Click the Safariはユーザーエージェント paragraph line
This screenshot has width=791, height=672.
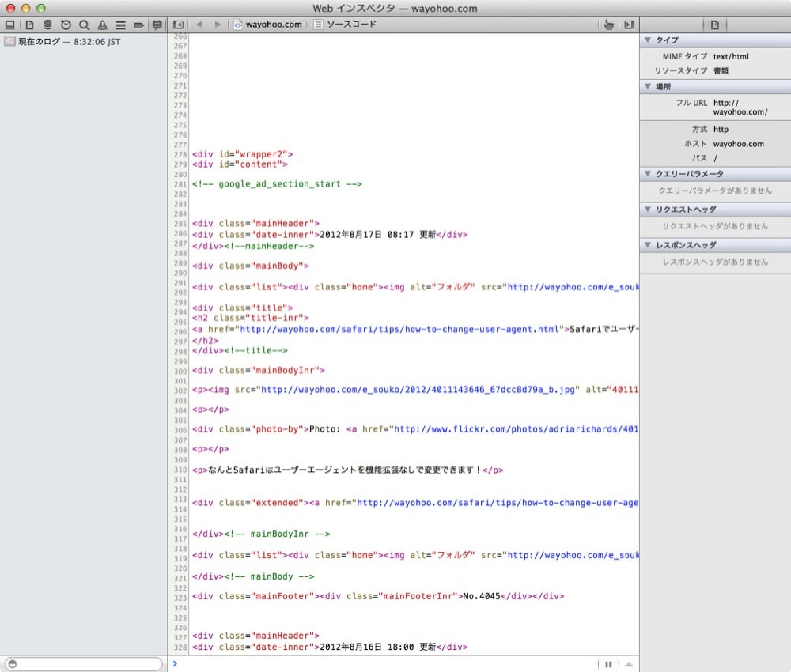pyautogui.click(x=347, y=470)
